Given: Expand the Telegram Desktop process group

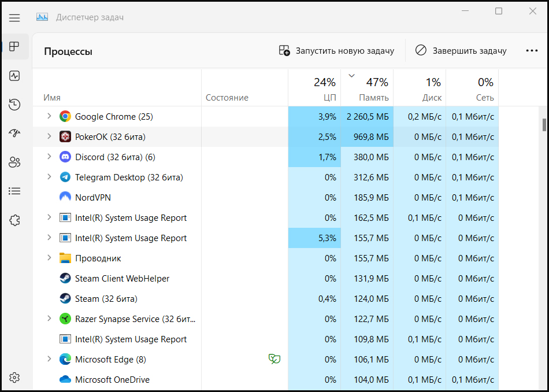Looking at the screenshot, I should coord(49,177).
